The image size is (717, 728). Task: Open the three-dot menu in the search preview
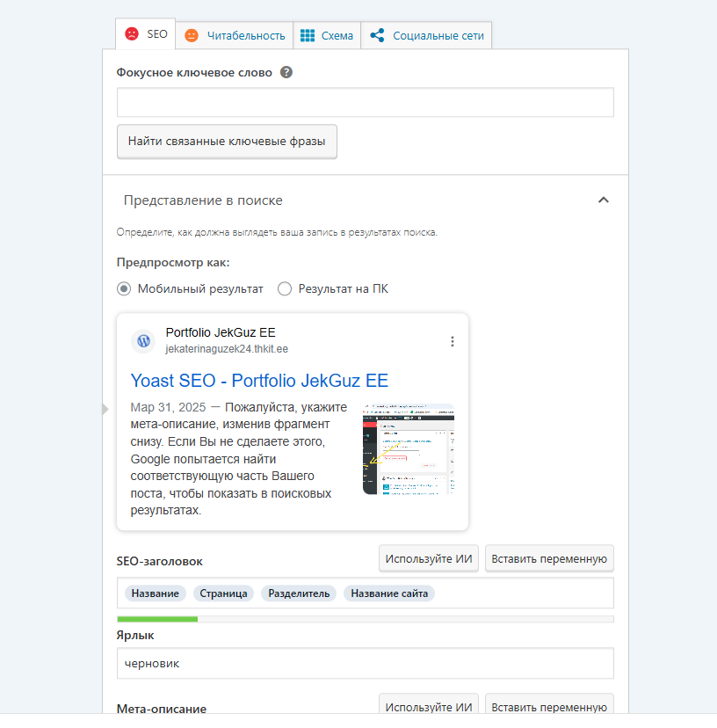click(x=453, y=342)
